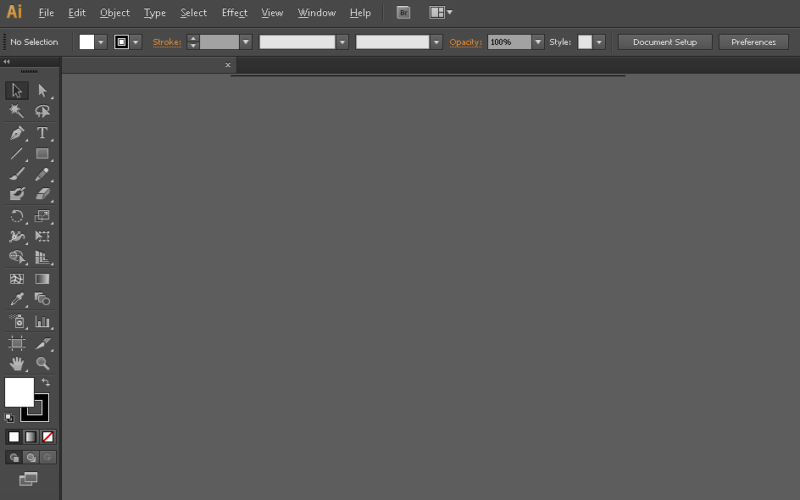
Task: Open the Effect menu
Action: click(x=234, y=13)
